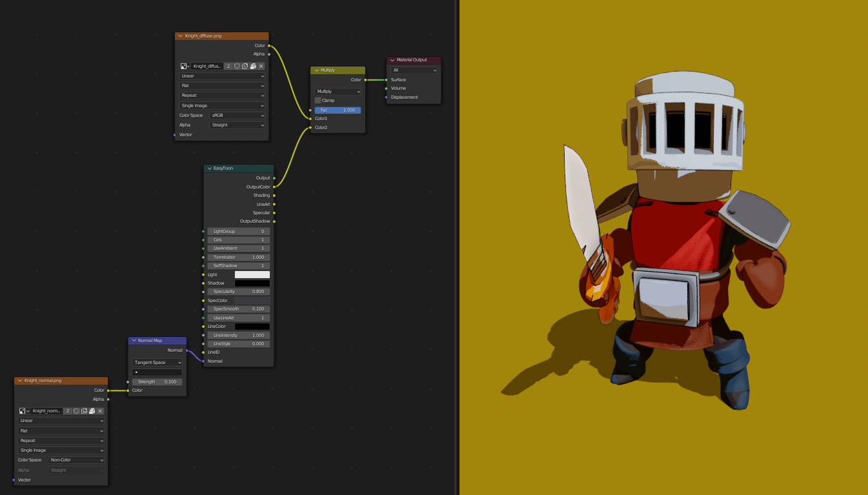This screenshot has width=868, height=495.
Task: Collapse the Multiply node
Action: pos(316,70)
